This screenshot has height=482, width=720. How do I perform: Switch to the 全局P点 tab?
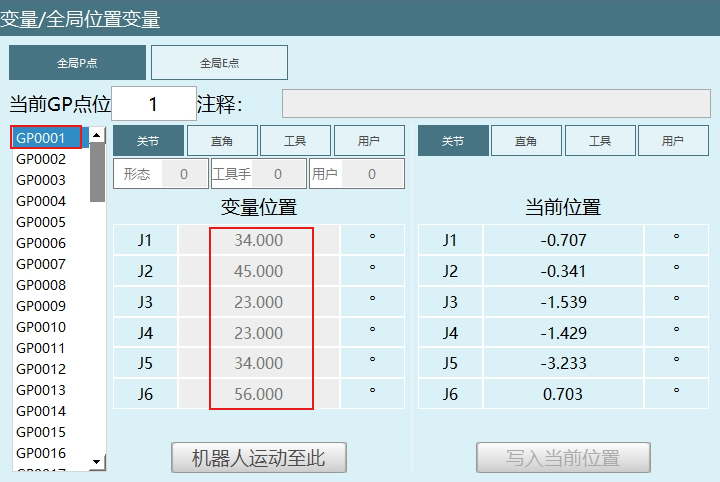pyautogui.click(x=77, y=63)
